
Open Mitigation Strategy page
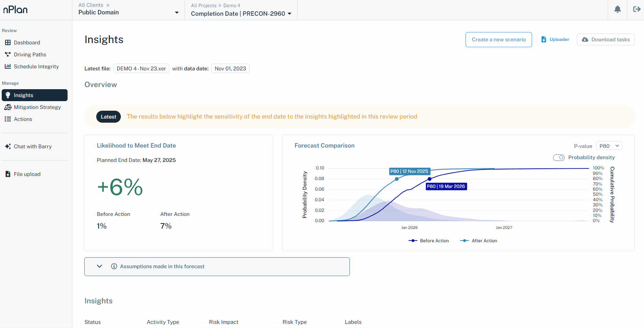[37, 107]
